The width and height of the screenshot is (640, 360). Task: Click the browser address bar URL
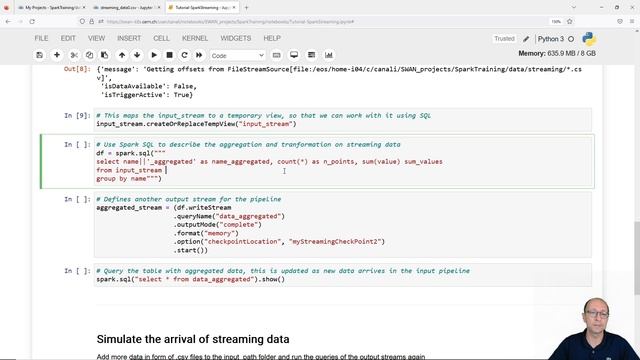click(231, 22)
